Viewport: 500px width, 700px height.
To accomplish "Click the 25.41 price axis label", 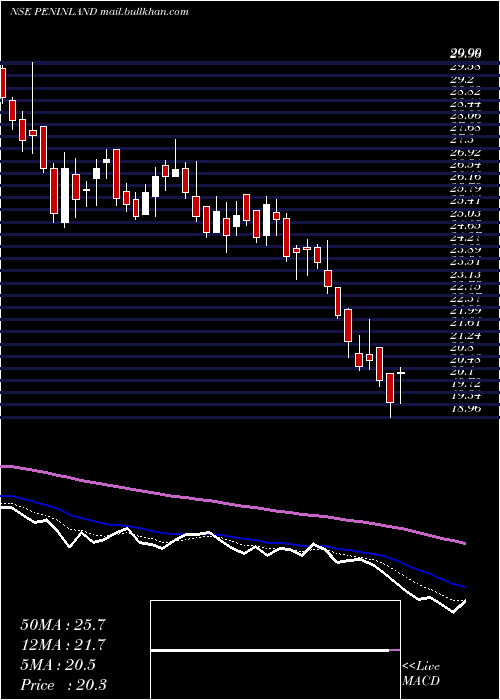I will pos(465,202).
